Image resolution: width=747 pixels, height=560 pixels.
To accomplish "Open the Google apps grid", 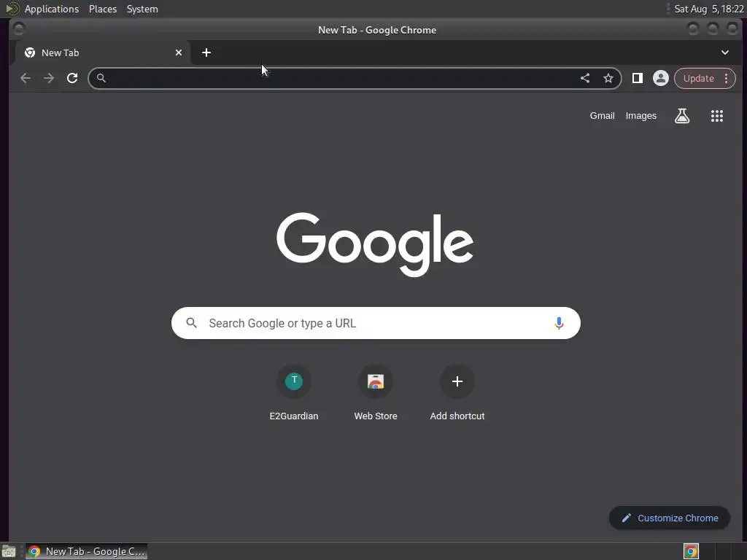I will 717,116.
